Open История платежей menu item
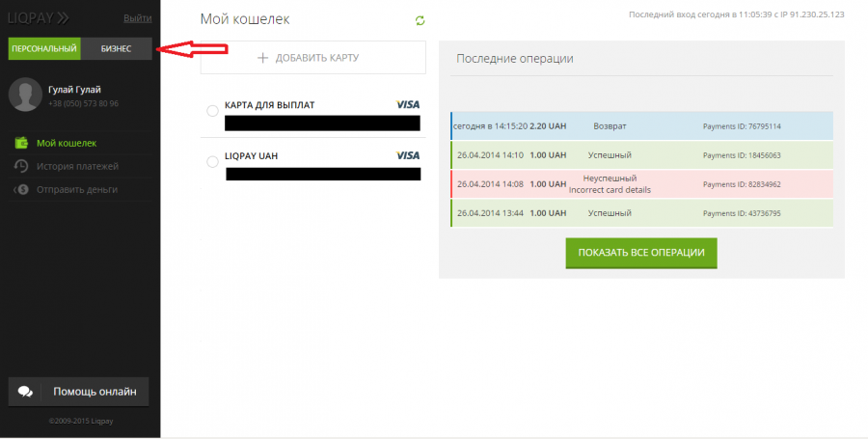 point(77,166)
